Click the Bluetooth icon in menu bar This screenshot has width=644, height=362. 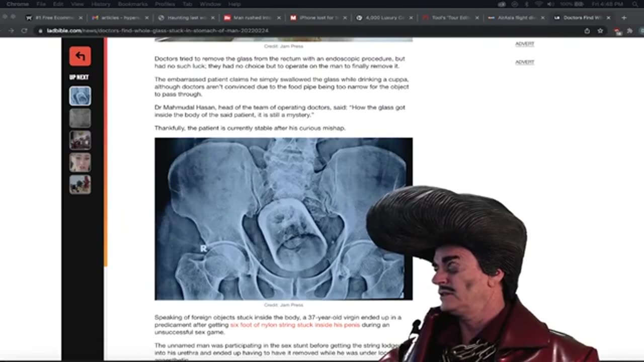point(526,4)
